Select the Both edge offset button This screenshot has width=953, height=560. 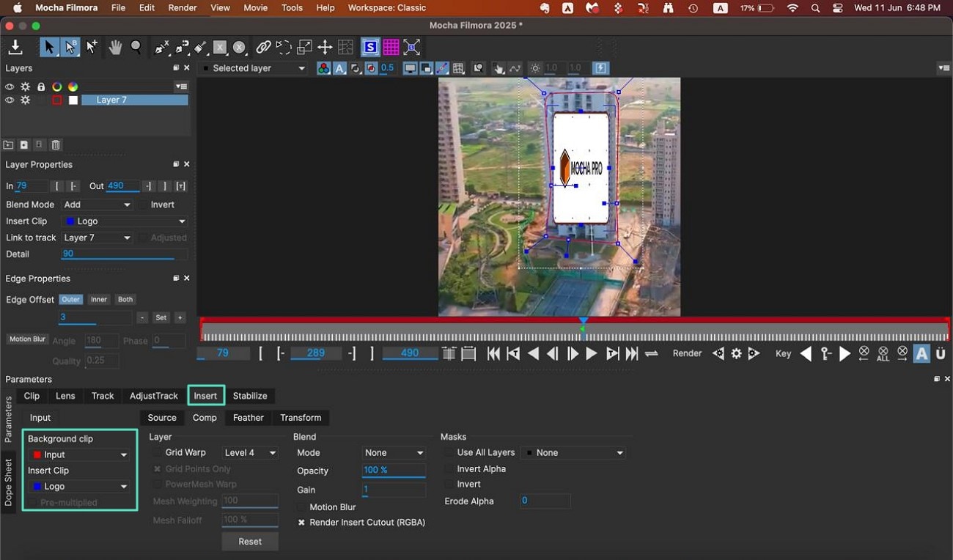tap(125, 300)
